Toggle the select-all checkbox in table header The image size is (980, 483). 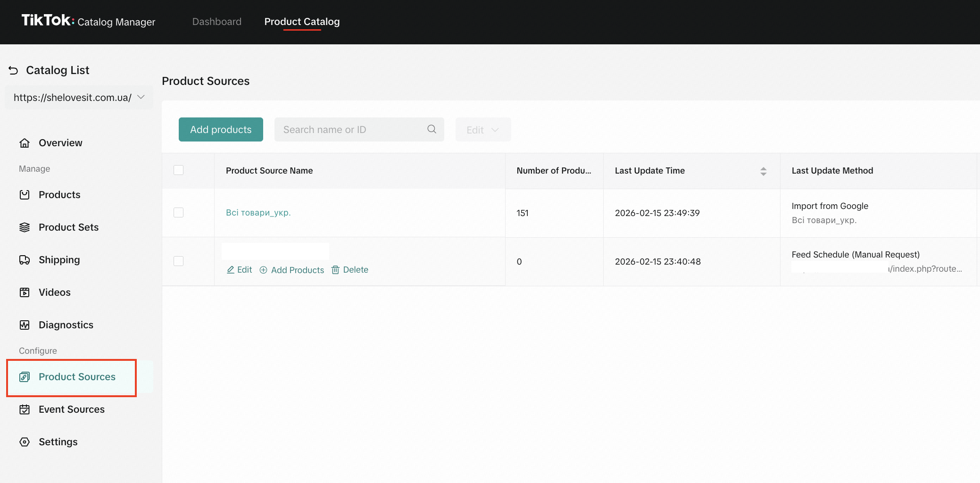coord(178,170)
